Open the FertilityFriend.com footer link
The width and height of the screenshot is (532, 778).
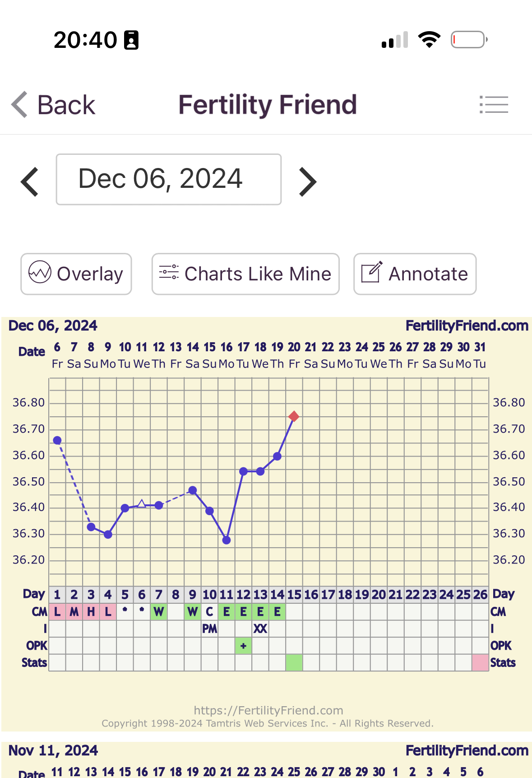coord(268,710)
